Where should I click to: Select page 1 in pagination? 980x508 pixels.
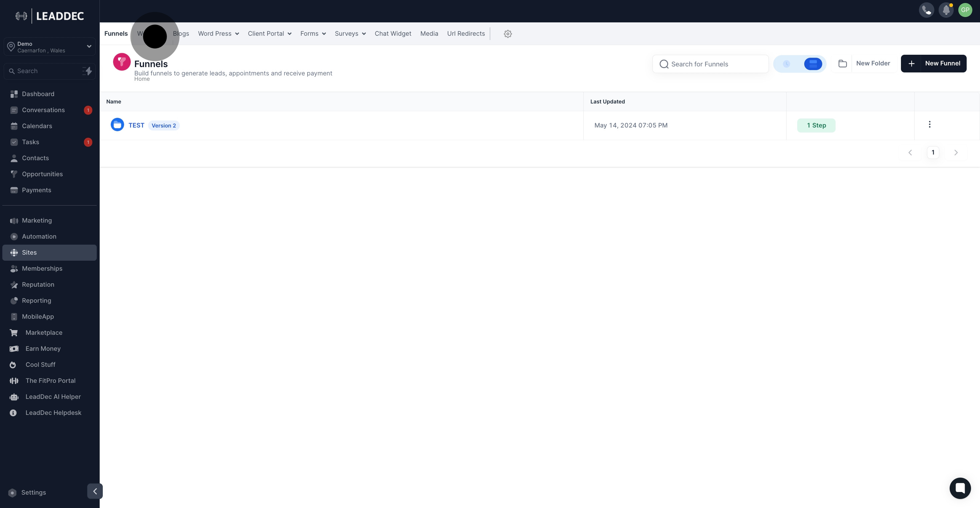(x=933, y=153)
